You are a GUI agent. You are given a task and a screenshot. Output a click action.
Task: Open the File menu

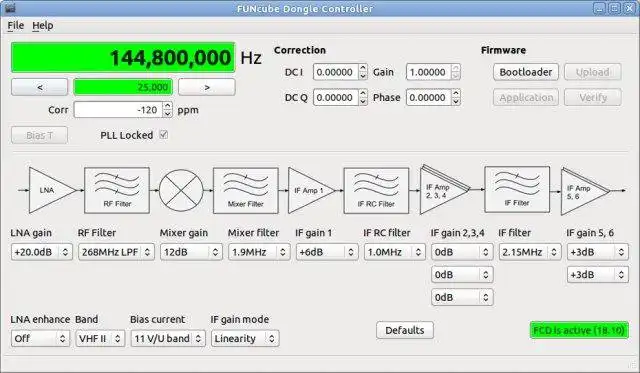click(16, 26)
